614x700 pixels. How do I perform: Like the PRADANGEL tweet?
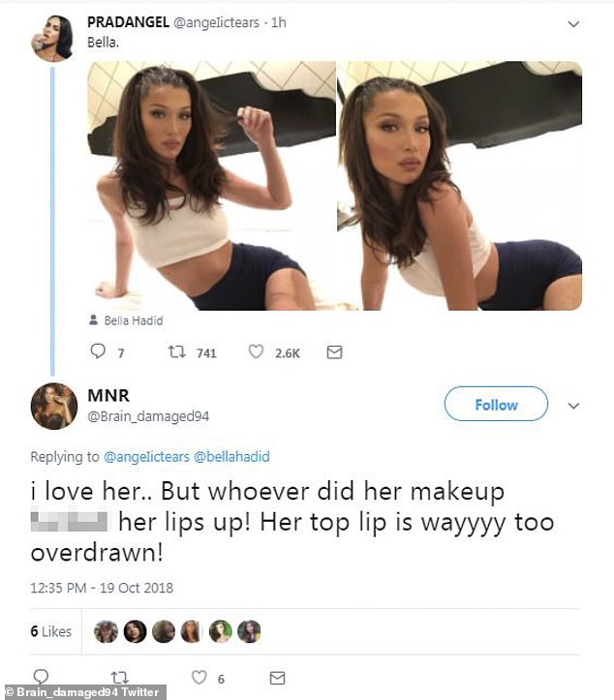click(257, 353)
